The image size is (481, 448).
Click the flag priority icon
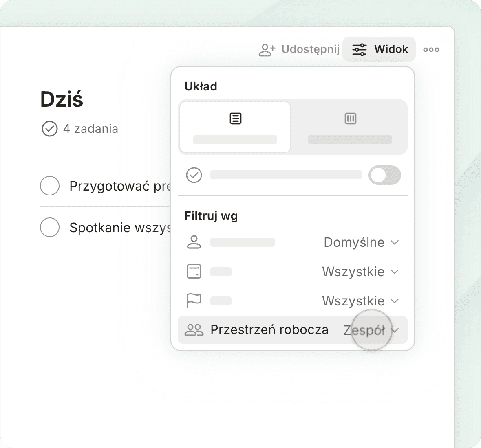194,301
